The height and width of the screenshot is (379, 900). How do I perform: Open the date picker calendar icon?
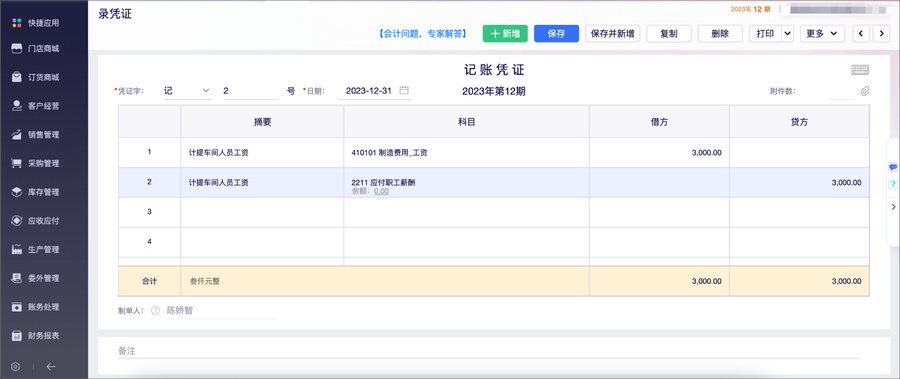pos(404,90)
